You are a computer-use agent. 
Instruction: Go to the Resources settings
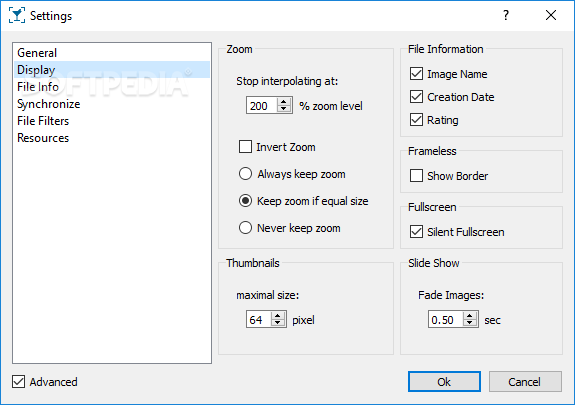pos(112,138)
